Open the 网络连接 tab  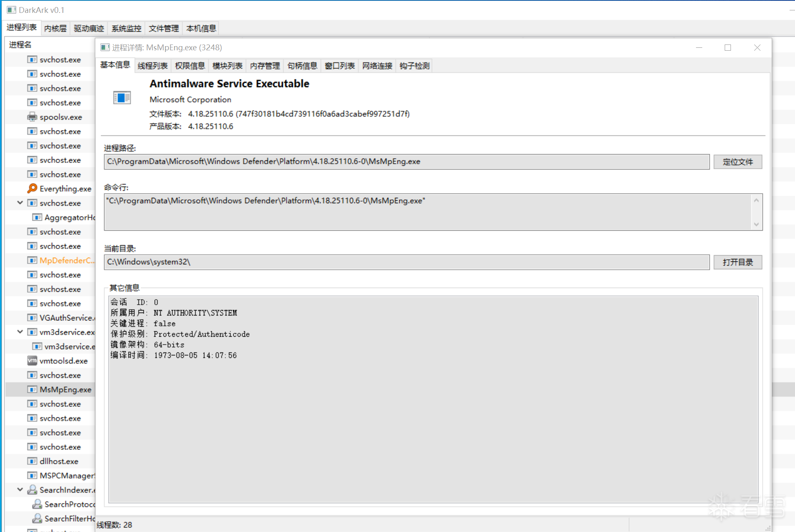pyautogui.click(x=377, y=66)
